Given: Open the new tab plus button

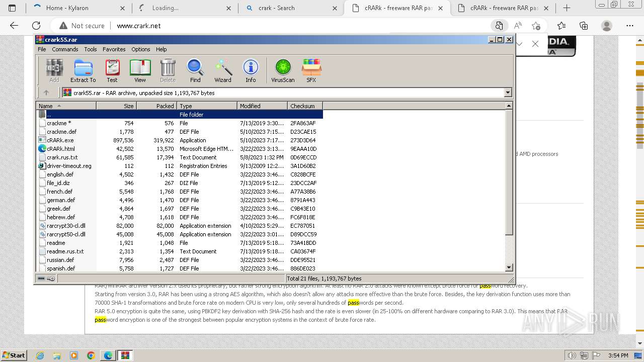Looking at the screenshot, I should pyautogui.click(x=567, y=8).
